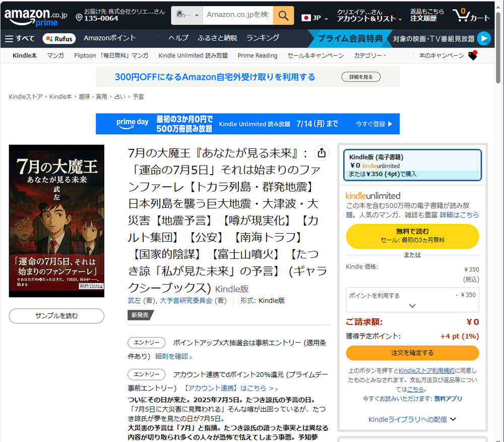Expand the ポイントを利用する section
Screen dimensions: 504x442
click(412, 300)
